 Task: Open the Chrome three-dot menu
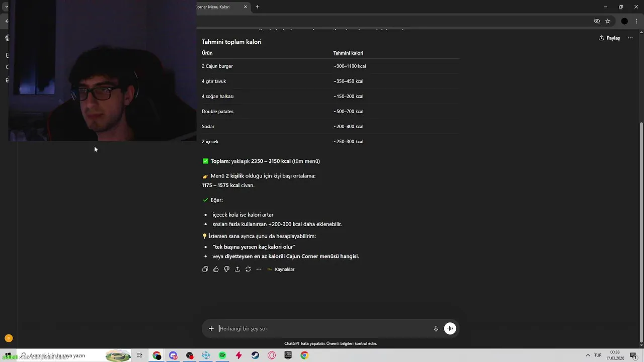pos(636,21)
